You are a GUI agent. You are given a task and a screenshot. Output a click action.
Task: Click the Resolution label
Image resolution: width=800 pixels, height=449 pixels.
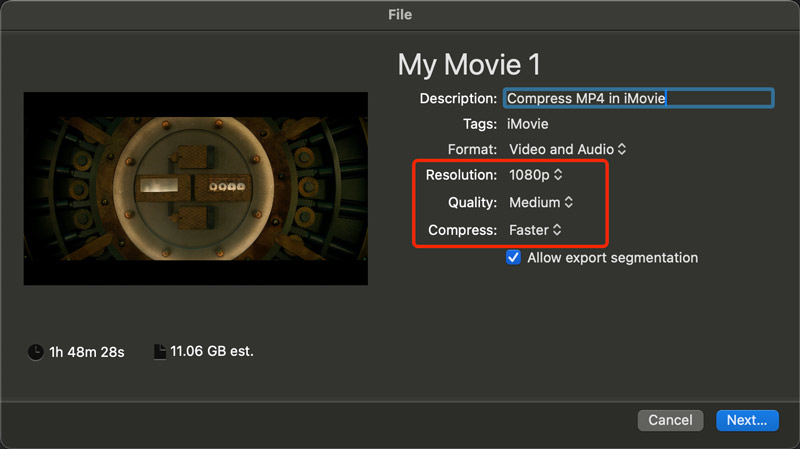tap(462, 174)
